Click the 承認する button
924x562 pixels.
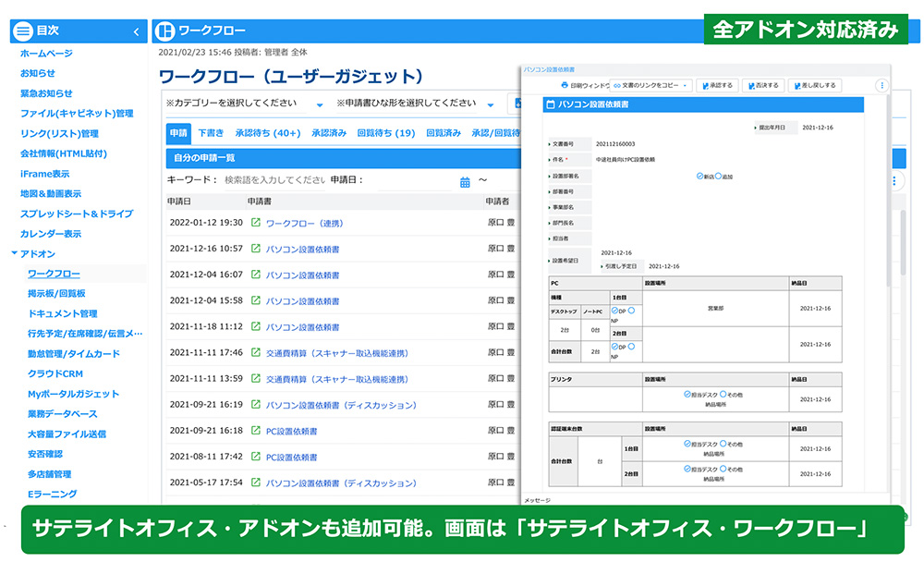[x=717, y=86]
